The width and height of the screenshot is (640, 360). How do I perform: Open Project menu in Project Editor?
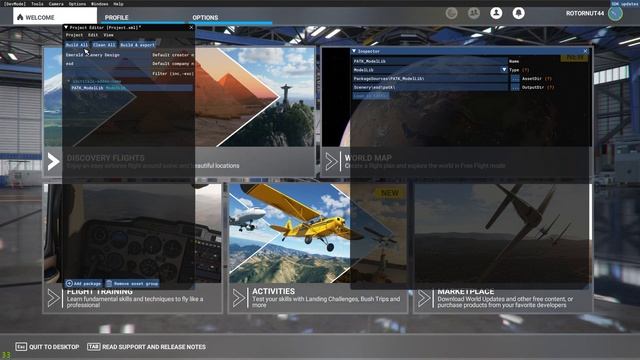(x=74, y=35)
